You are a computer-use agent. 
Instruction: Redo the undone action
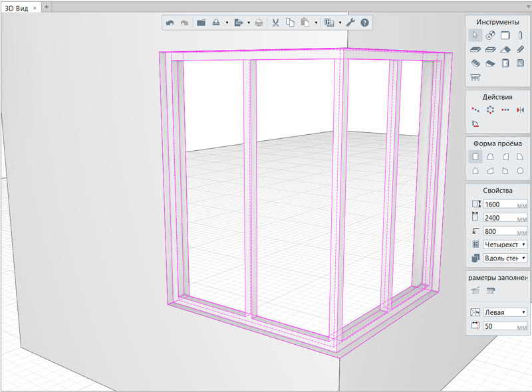(184, 23)
